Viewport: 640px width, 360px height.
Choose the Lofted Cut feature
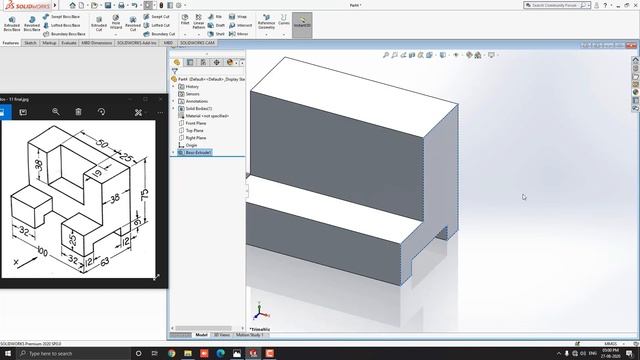click(156, 25)
